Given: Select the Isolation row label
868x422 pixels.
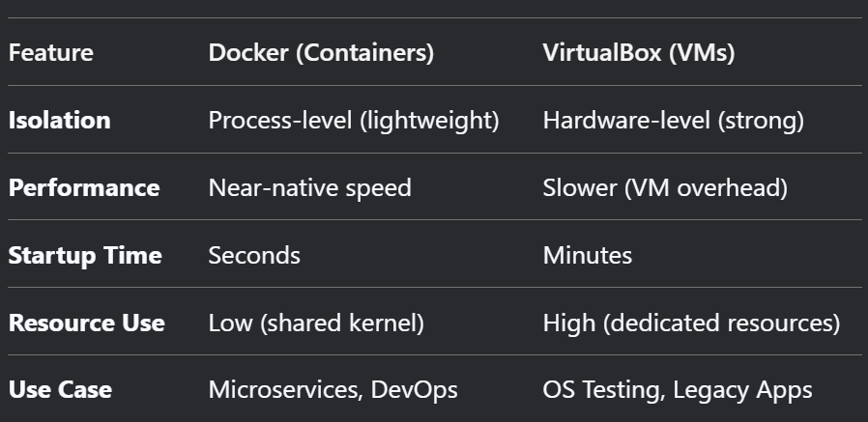Looking at the screenshot, I should (x=59, y=121).
